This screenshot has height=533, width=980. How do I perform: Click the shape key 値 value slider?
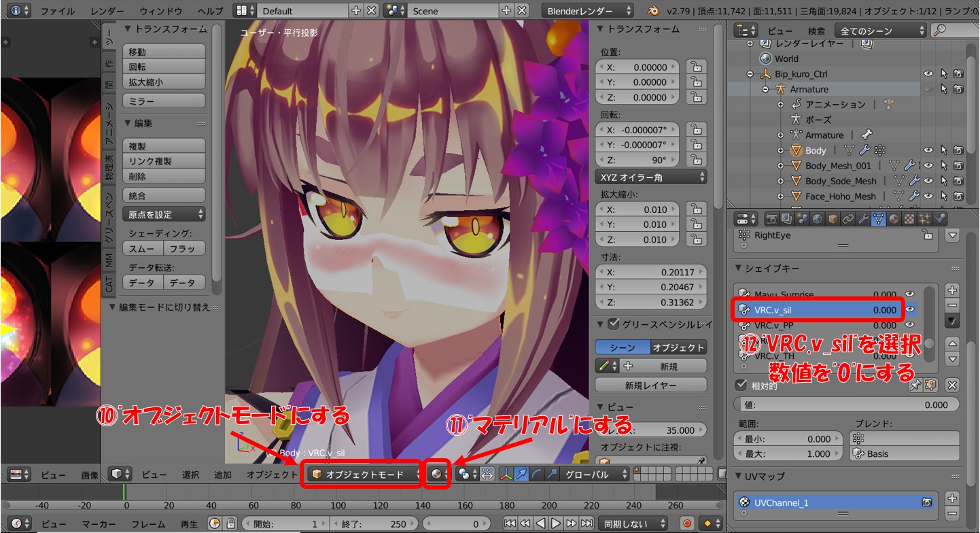pos(846,405)
